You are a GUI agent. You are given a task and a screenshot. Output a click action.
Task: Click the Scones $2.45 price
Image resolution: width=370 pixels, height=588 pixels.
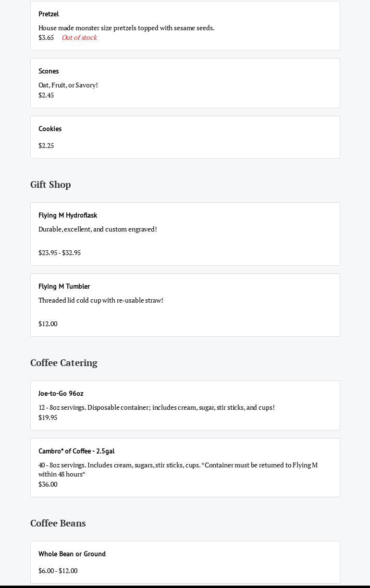46,95
